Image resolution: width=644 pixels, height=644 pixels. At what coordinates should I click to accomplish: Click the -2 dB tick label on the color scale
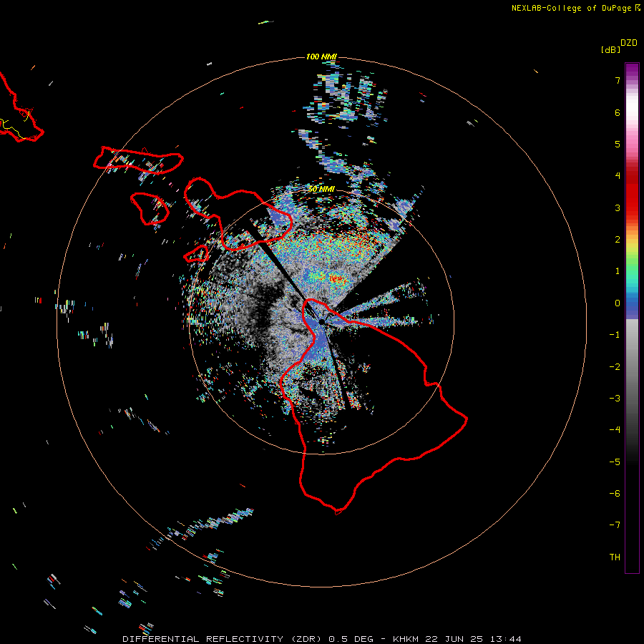615,367
